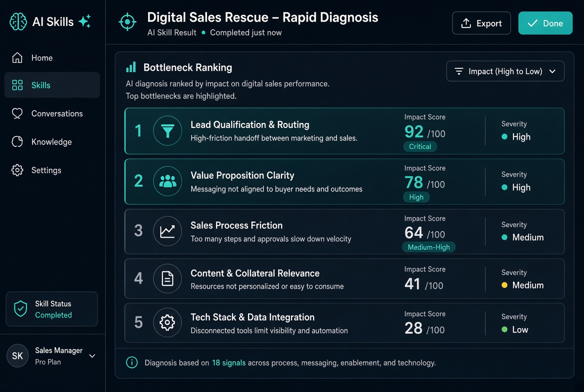Select the Sales Process Friction title
Image resolution: width=584 pixels, height=392 pixels.
[x=236, y=225]
